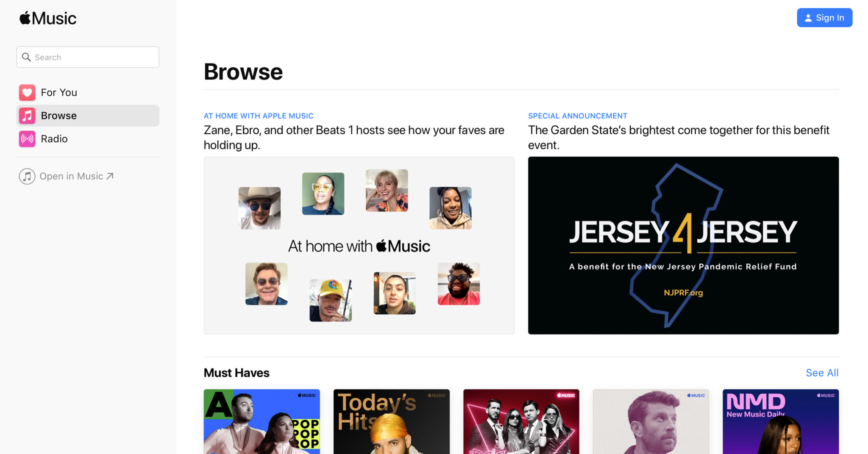868x454 pixels.
Task: Open the For You section
Action: click(x=59, y=92)
